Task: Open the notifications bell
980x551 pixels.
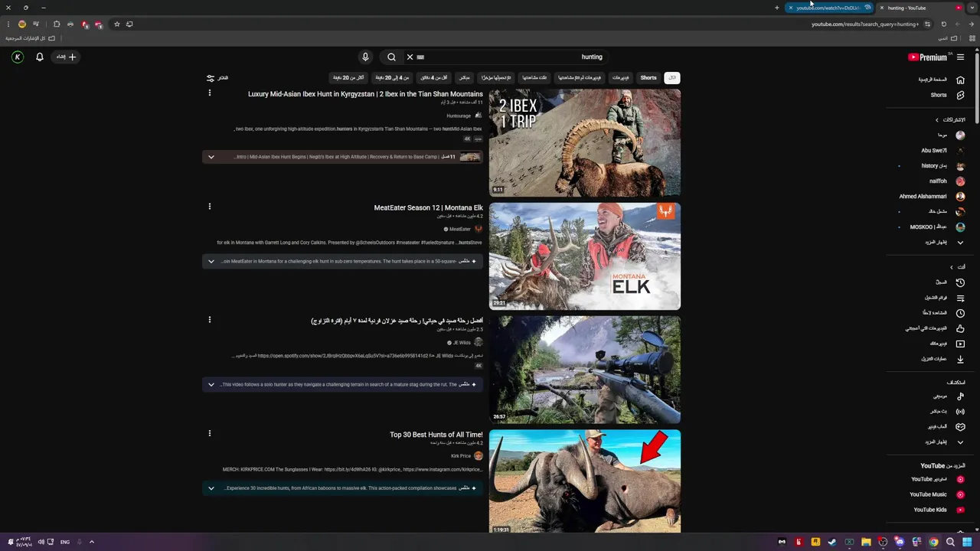Action: pyautogui.click(x=40, y=57)
